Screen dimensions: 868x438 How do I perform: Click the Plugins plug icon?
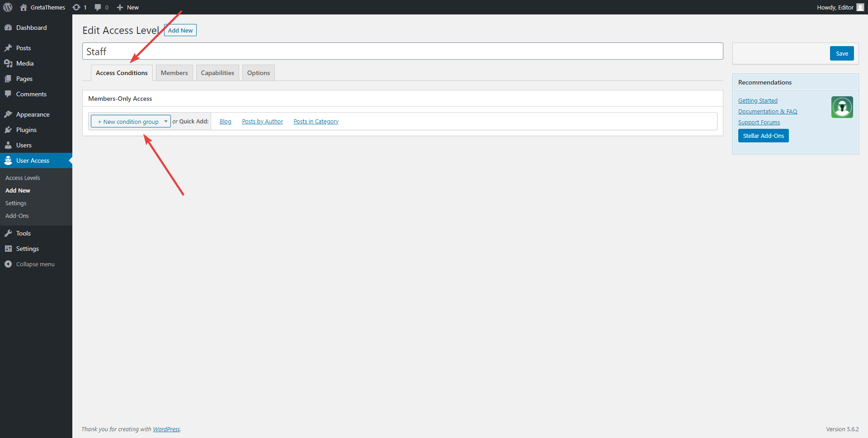click(8, 130)
